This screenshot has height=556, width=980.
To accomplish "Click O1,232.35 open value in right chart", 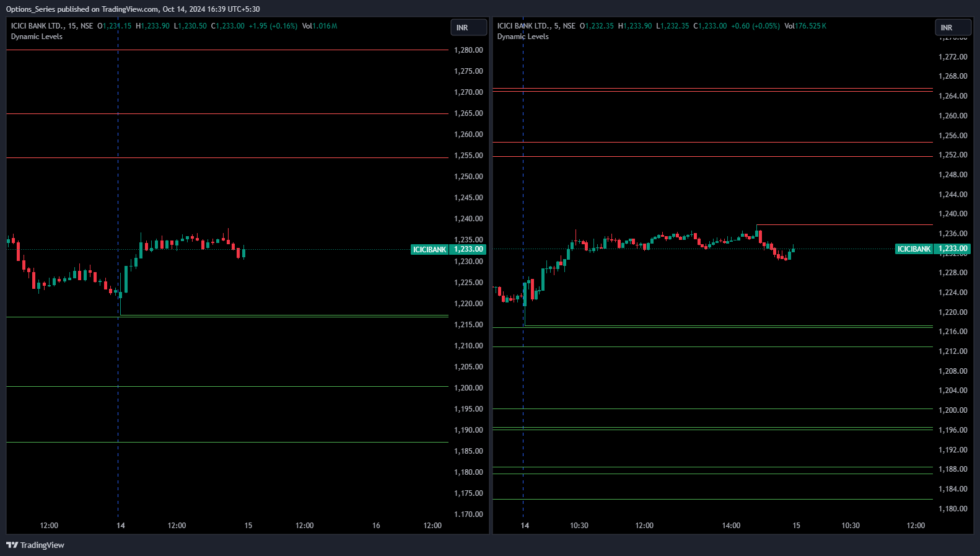I will click(597, 26).
